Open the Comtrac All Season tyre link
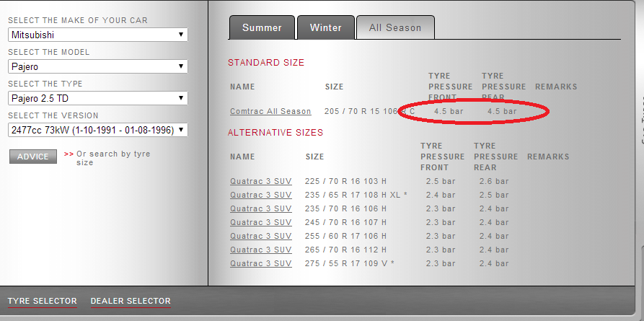Viewport: 644px width, 321px height. [270, 111]
